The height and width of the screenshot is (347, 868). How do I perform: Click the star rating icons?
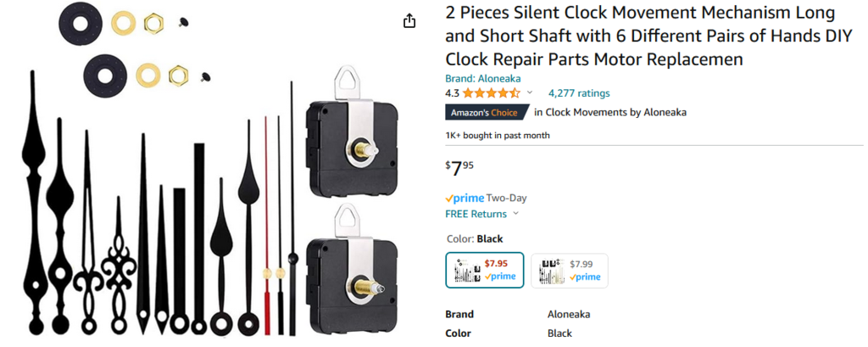[492, 93]
